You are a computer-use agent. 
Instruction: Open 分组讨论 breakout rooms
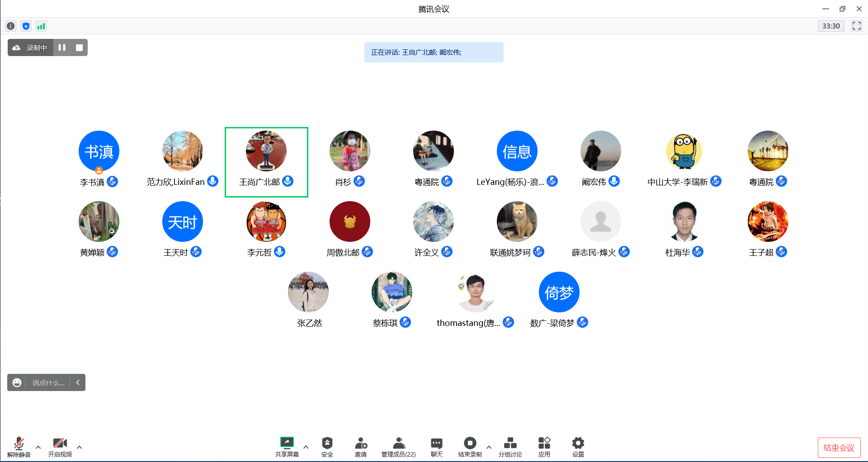510,447
